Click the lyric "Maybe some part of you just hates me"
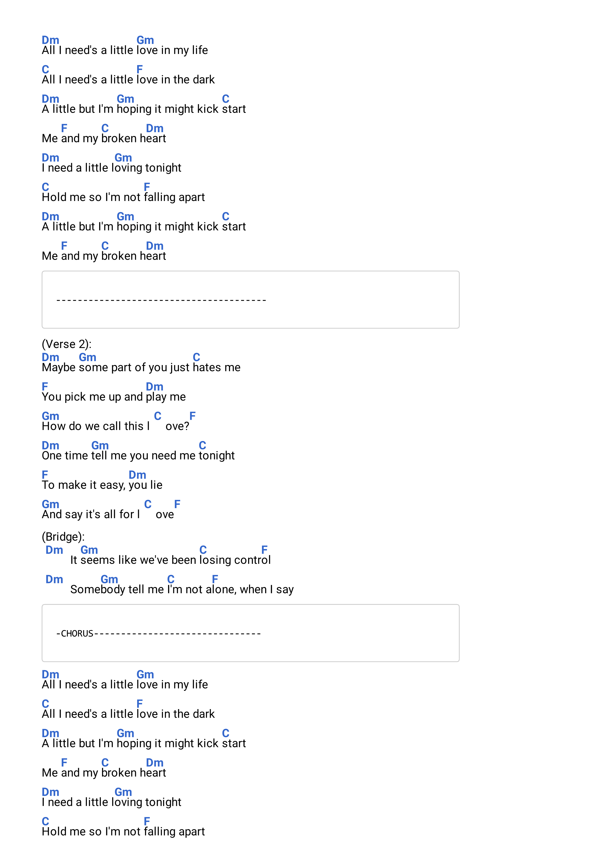 (141, 368)
